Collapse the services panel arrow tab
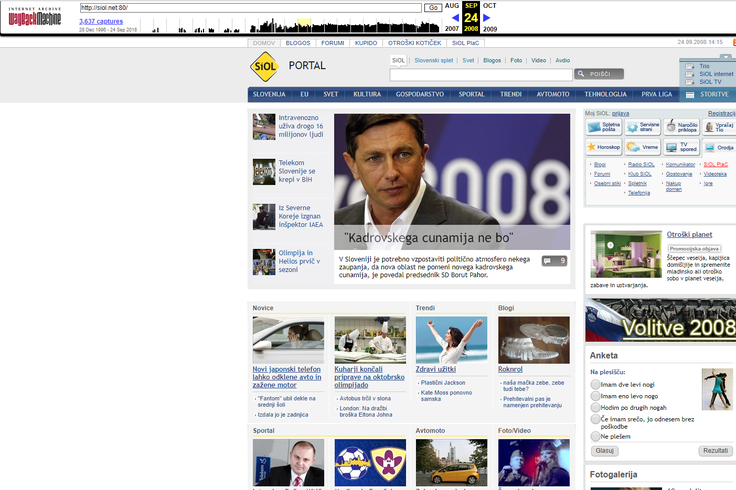Screen dimensions: 736x490 (727, 57)
